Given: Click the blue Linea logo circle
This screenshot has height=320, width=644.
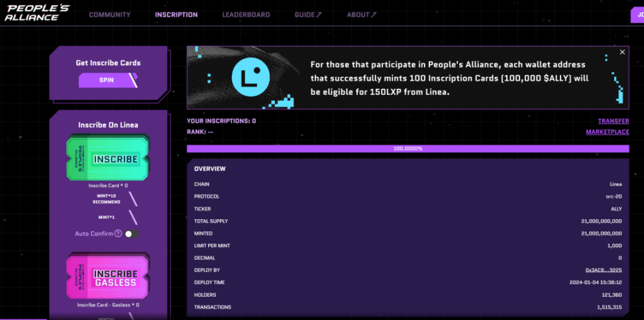Looking at the screenshot, I should pos(250,78).
